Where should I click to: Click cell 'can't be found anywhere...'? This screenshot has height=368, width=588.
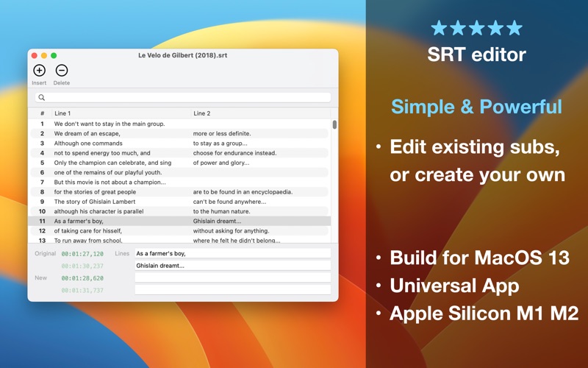(x=229, y=202)
